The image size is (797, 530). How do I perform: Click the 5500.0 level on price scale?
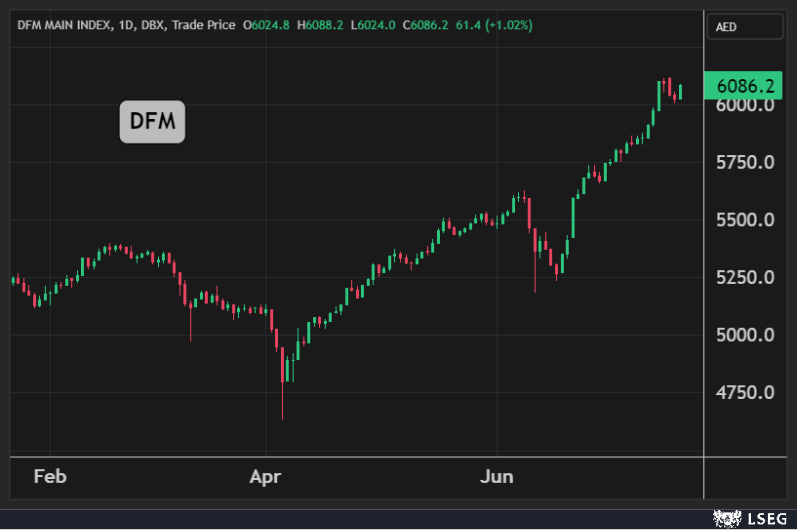[747, 220]
